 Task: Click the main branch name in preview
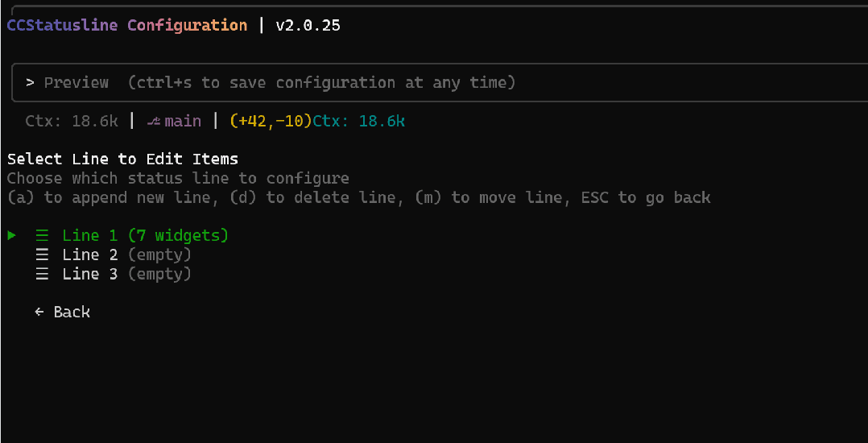[x=183, y=122]
